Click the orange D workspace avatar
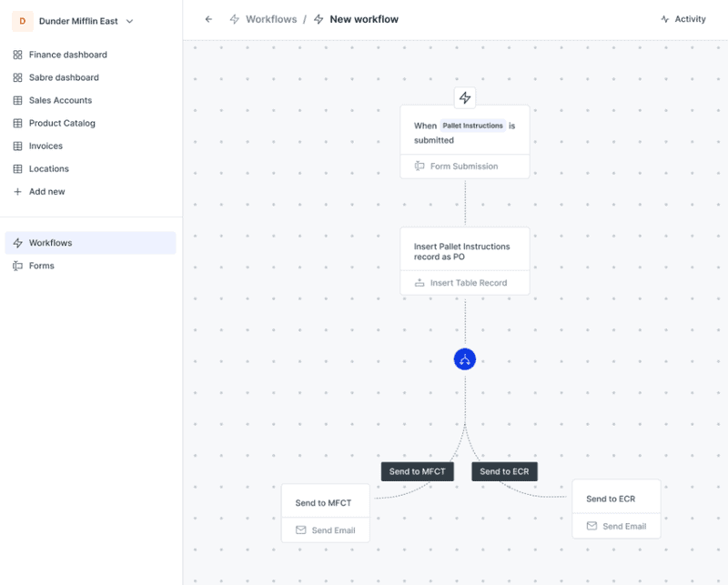The image size is (728, 585). 22,21
